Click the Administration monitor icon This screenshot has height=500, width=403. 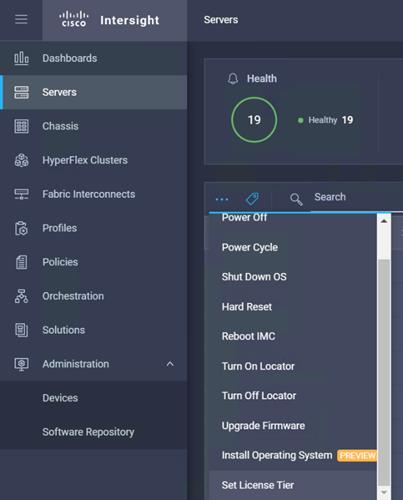point(21,364)
